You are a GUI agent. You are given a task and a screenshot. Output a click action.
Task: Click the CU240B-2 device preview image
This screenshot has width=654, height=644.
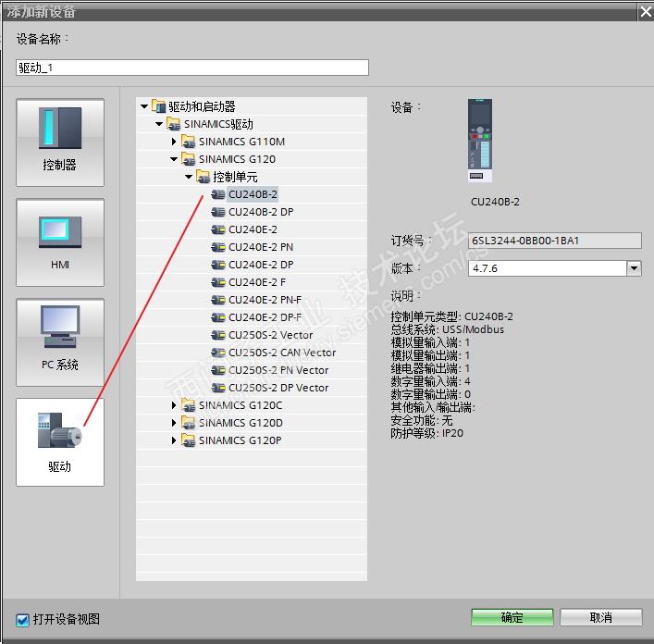[480, 141]
